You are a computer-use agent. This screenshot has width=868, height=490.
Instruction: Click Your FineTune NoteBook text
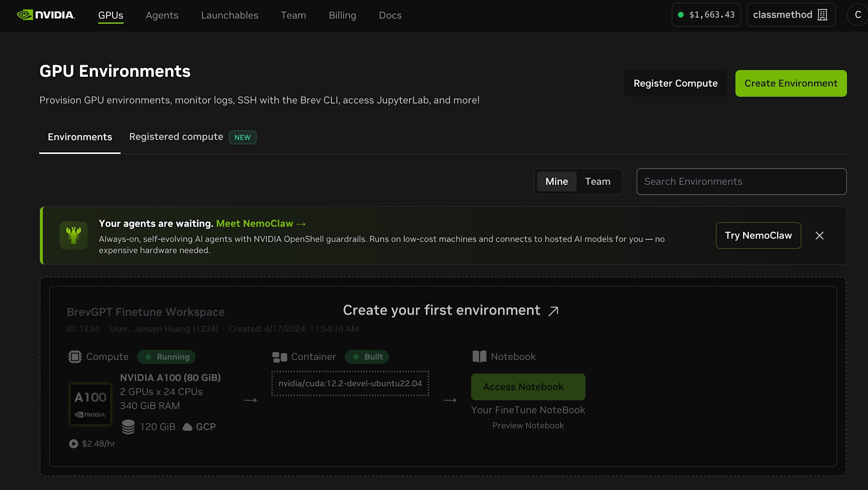point(528,410)
